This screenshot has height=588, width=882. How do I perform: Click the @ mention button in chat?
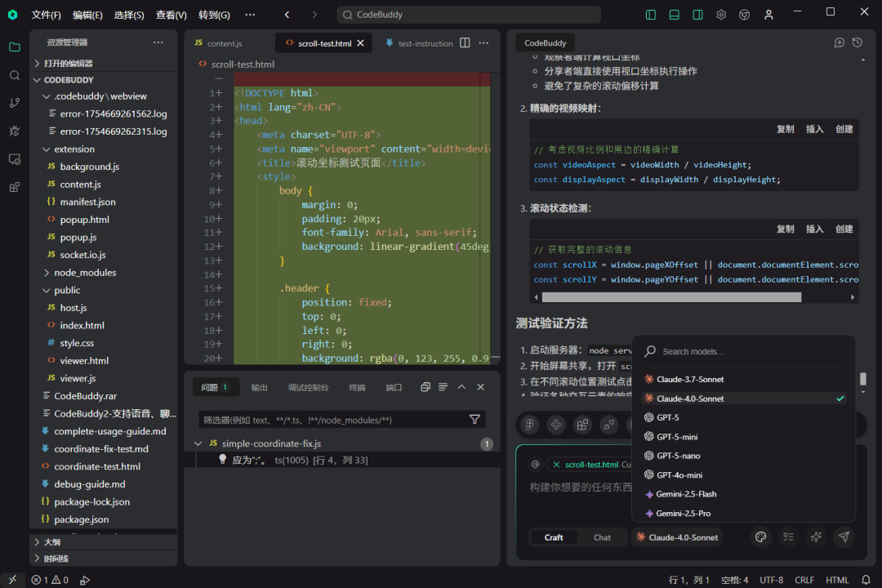[x=535, y=464]
